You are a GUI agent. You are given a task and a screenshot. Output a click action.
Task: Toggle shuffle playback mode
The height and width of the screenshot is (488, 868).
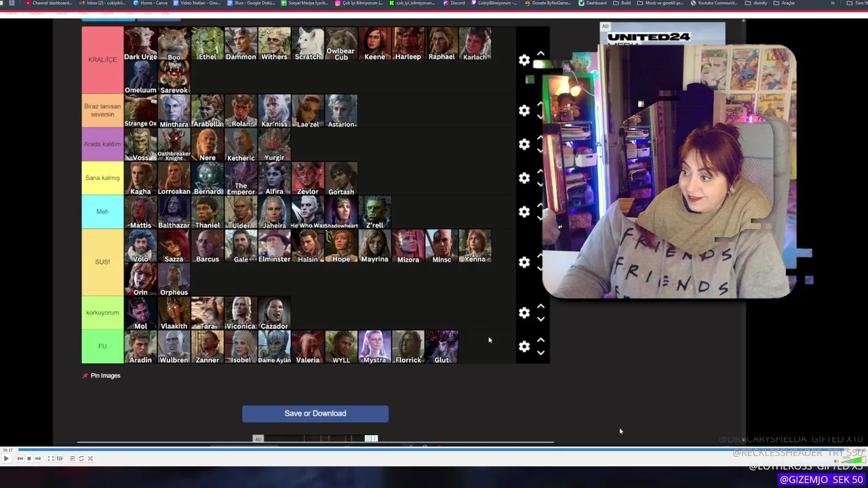pyautogui.click(x=90, y=459)
